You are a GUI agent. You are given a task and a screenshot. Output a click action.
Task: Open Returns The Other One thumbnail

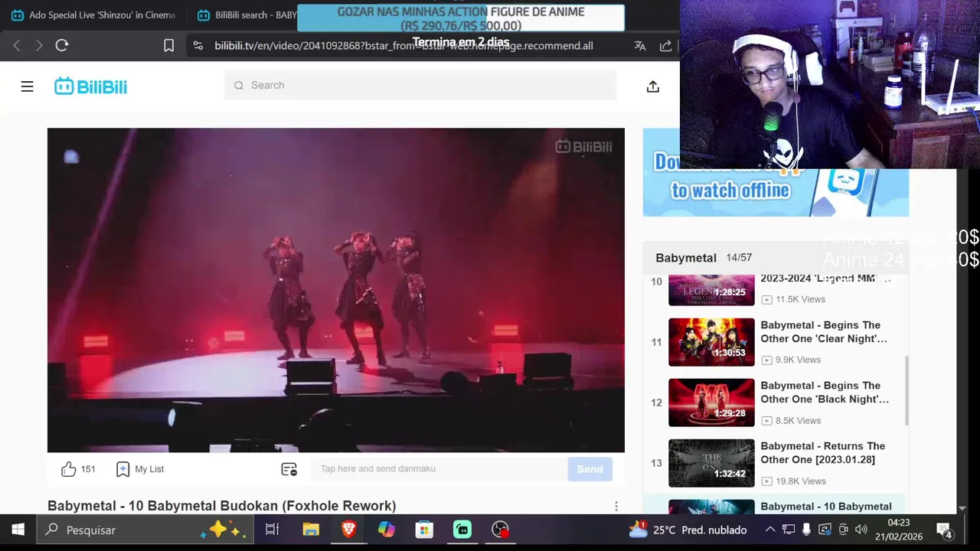pyautogui.click(x=711, y=463)
